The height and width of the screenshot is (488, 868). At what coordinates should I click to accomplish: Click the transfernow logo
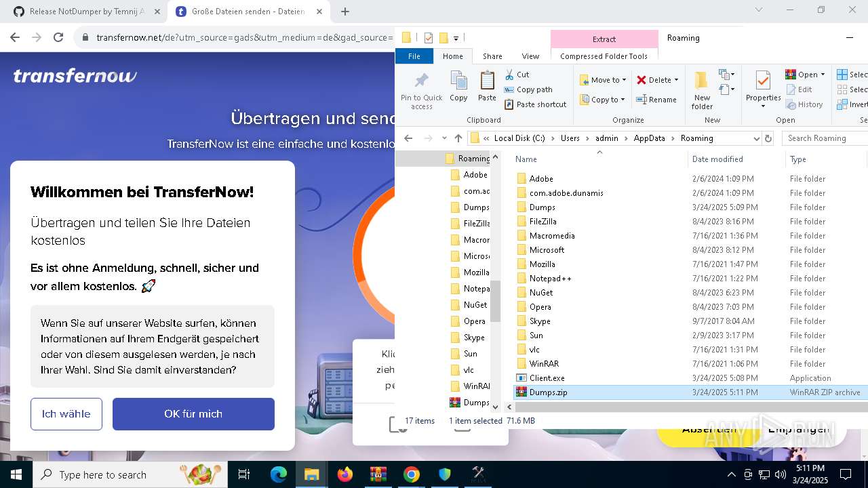(75, 75)
